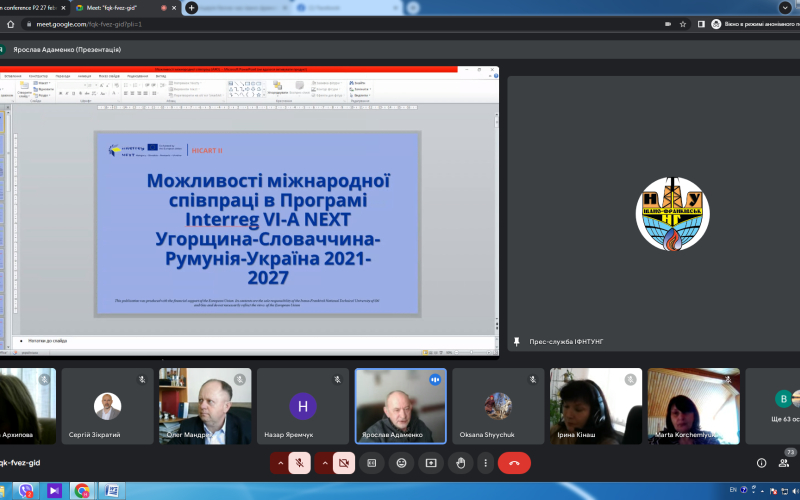Screen dimensions: 800x500
Task: Open Viber from the taskbar
Action: [26, 491]
